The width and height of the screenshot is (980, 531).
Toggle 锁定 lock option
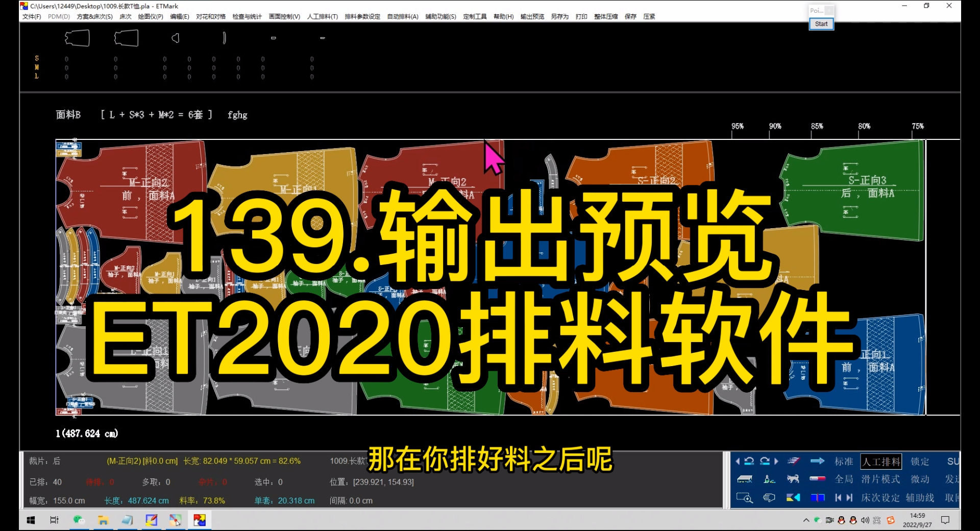click(x=920, y=461)
